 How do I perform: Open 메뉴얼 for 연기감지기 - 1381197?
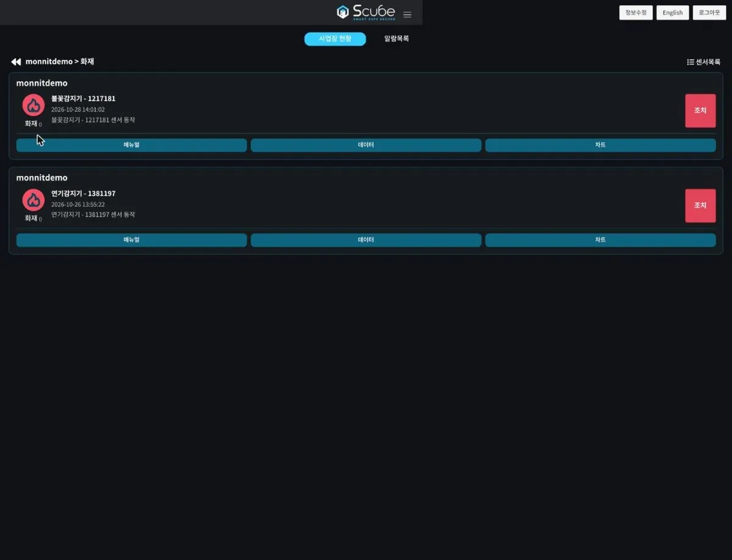click(132, 240)
